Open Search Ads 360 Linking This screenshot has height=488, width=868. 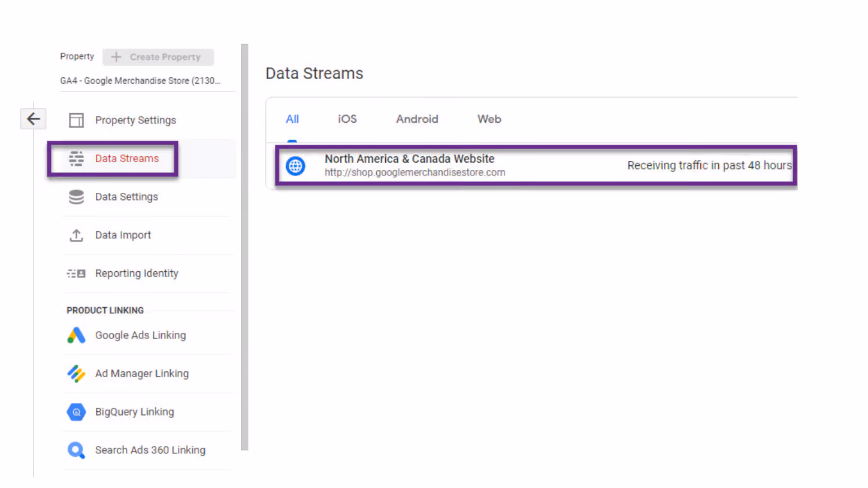pyautogui.click(x=150, y=450)
